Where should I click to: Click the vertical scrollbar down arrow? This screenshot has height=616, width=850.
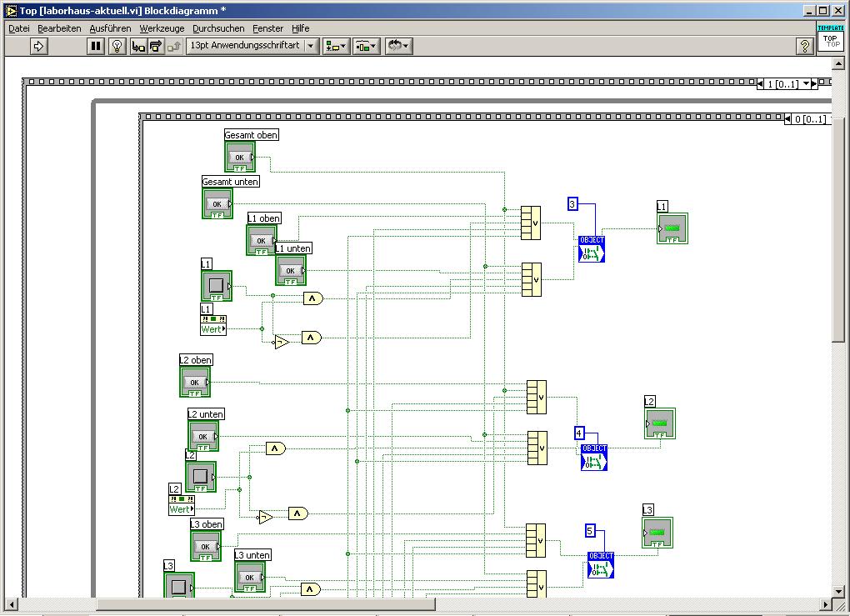pos(838,590)
